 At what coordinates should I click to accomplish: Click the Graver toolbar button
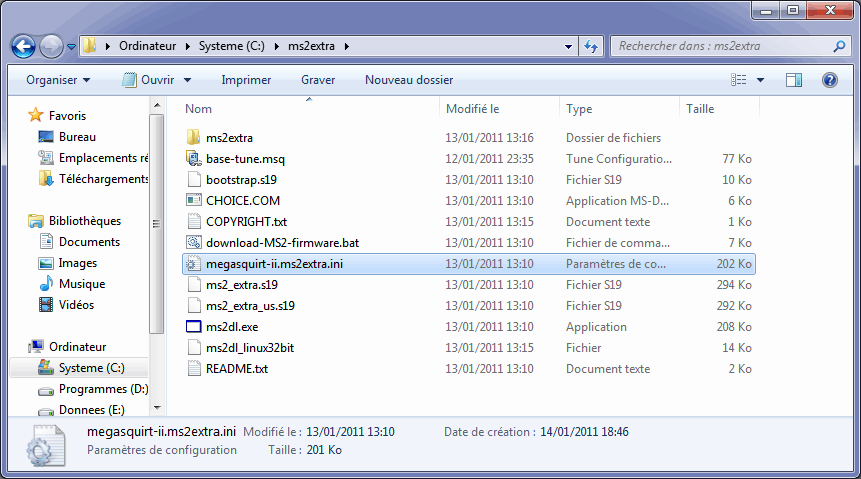click(318, 80)
